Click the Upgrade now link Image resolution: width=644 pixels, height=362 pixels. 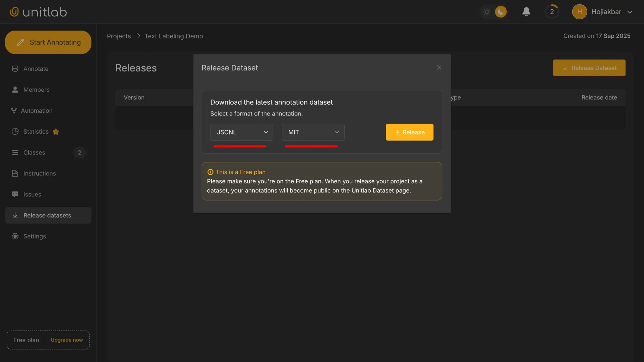[x=67, y=340]
